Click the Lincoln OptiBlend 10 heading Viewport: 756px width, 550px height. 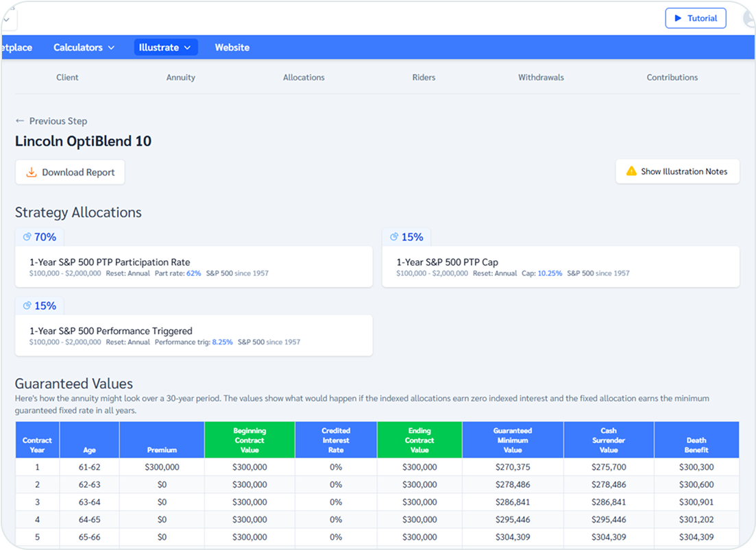pyautogui.click(x=83, y=141)
